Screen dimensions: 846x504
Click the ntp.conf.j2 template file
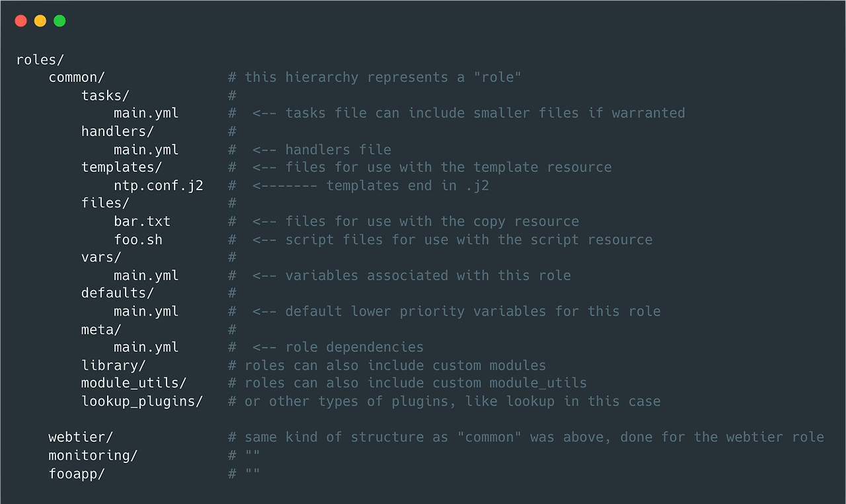159,186
